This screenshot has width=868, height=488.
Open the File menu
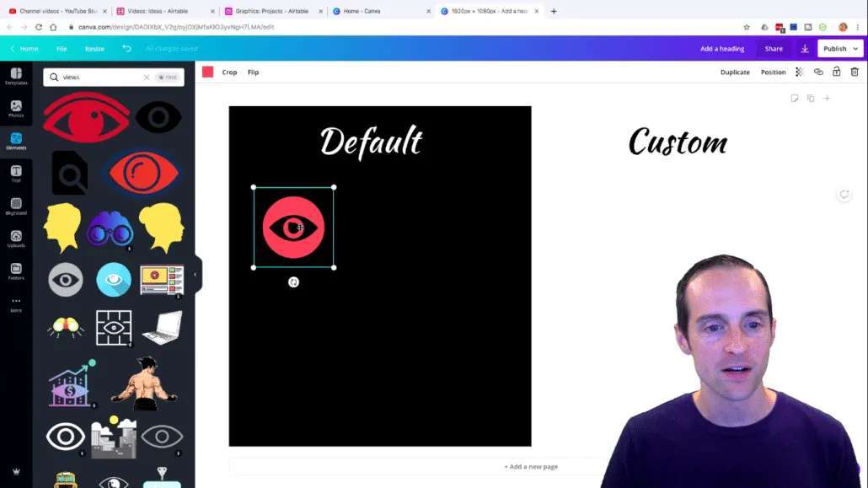pos(62,49)
